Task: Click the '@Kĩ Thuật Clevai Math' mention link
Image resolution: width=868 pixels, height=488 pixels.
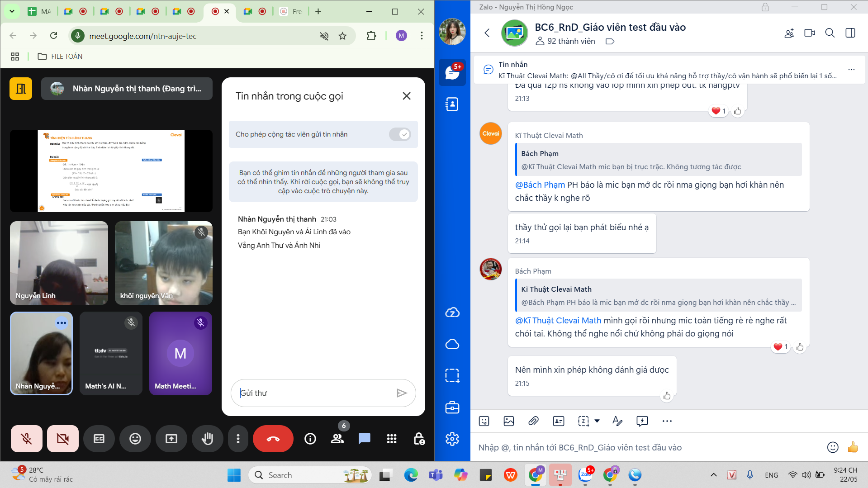Action: (x=558, y=321)
